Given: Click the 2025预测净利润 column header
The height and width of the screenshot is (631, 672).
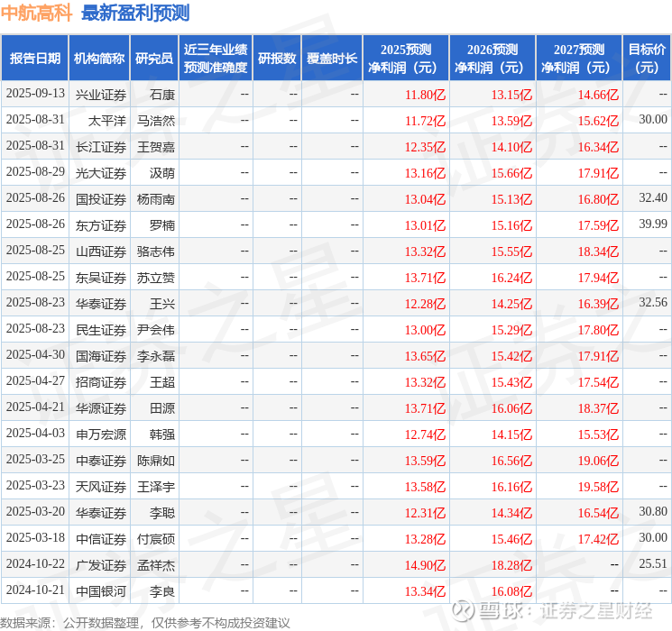Looking at the screenshot, I should tap(406, 59).
